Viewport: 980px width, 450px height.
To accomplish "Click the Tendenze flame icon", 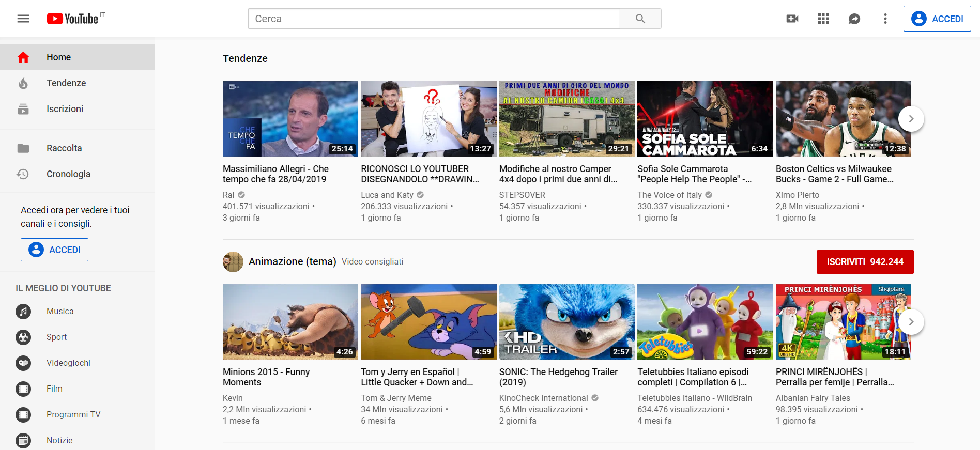I will [23, 83].
